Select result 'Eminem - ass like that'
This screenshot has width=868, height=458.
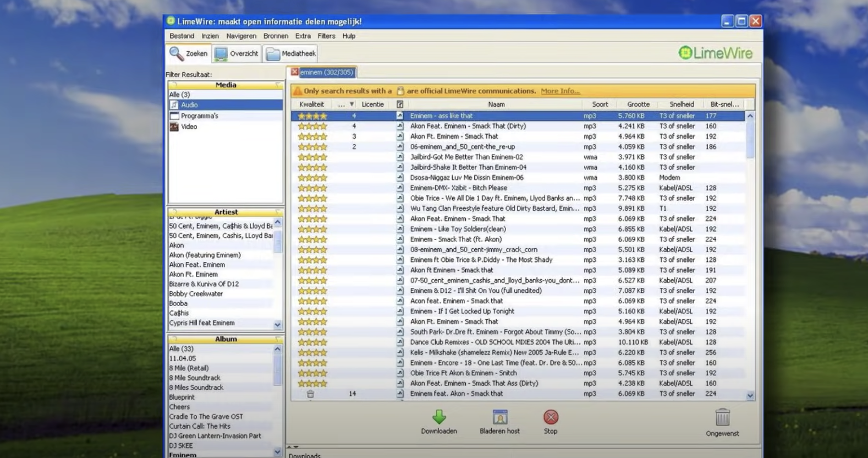(518, 116)
